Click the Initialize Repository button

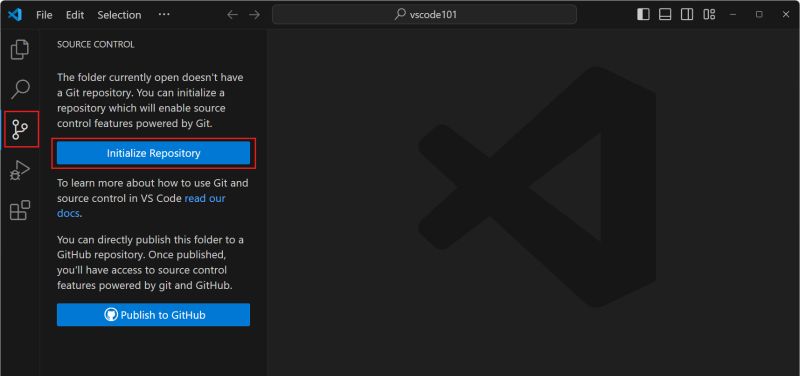[154, 153]
